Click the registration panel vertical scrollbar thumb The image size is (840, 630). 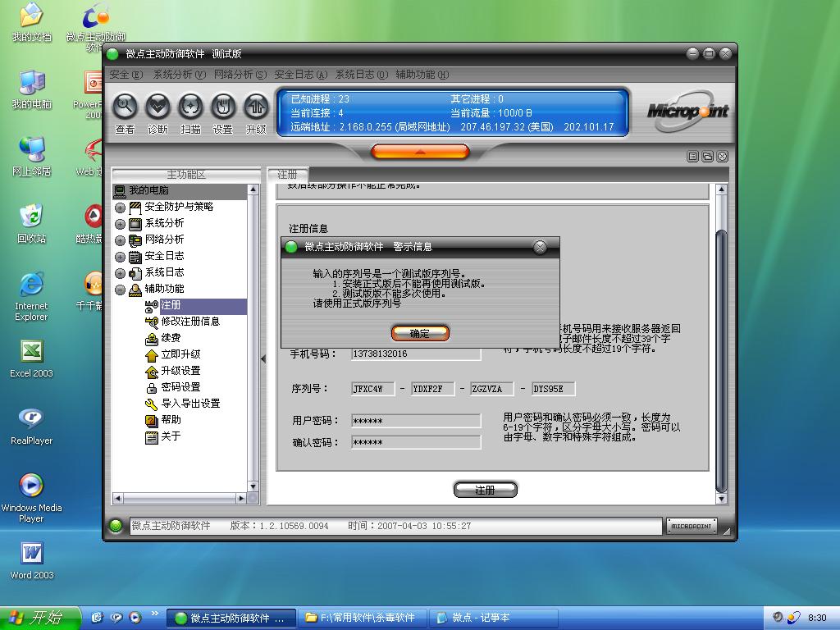(x=722, y=362)
